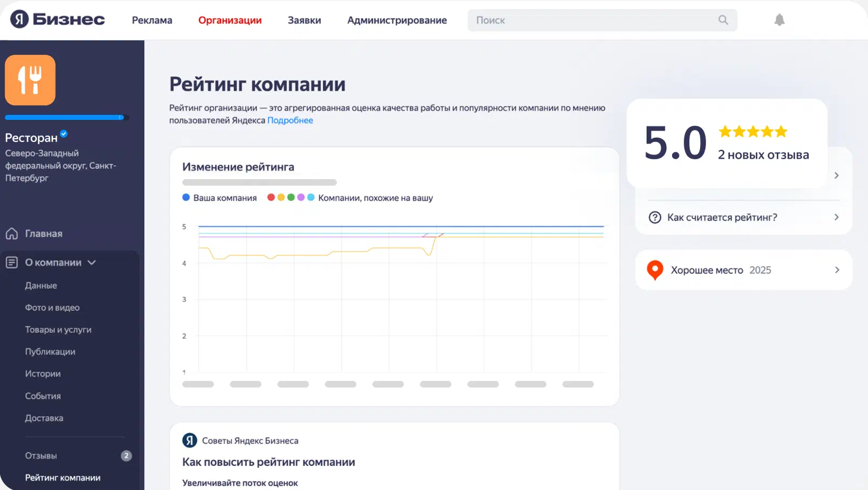Image resolution: width=868 pixels, height=490 pixels.
Task: Click the verified checkmark badge near Ресторан
Action: (64, 133)
